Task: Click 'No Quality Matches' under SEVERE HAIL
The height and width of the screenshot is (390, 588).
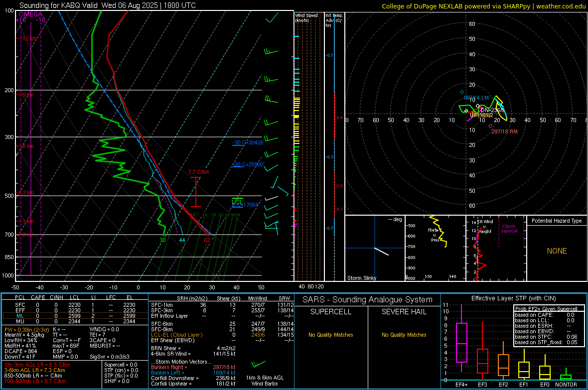Action: (x=404, y=335)
